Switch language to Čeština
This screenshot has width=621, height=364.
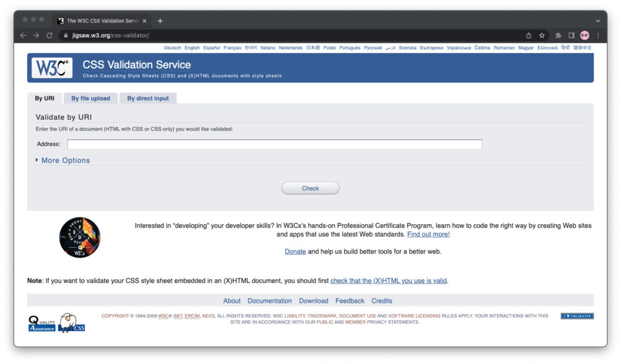(x=482, y=48)
